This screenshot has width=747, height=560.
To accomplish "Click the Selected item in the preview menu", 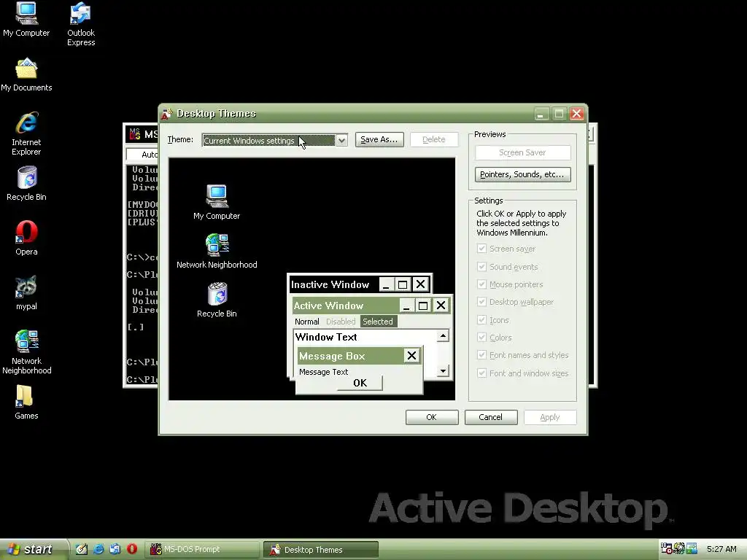I will (x=378, y=322).
